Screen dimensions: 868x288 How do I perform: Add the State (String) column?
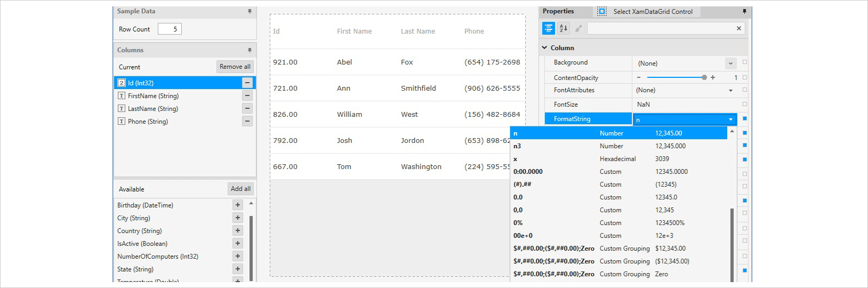pyautogui.click(x=238, y=269)
